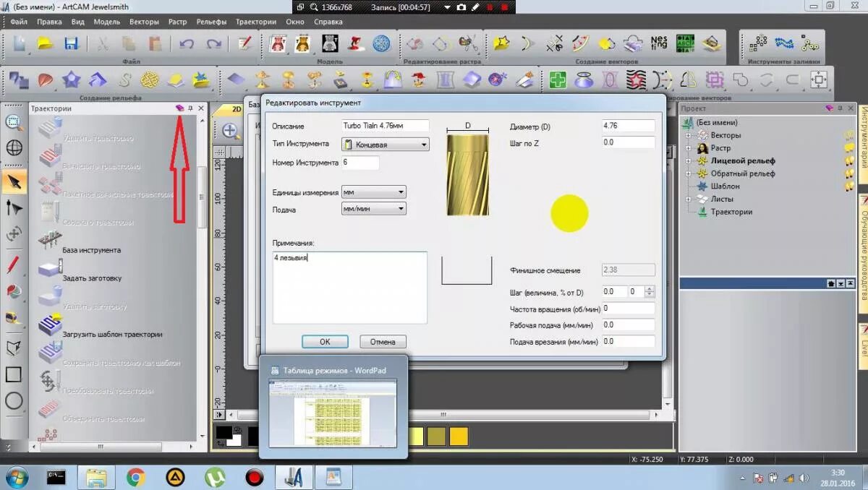
Task: Click the Шаг percent spinner arrows
Action: point(650,292)
